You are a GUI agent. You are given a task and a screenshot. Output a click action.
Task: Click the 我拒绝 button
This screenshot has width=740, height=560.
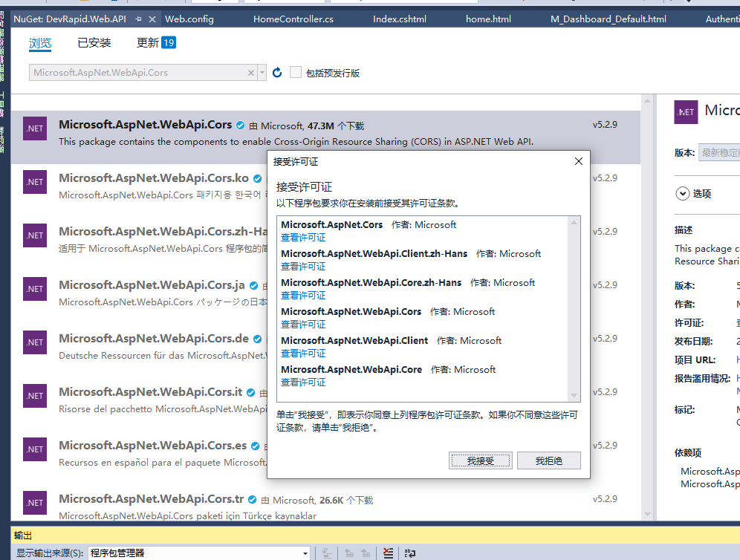(548, 460)
